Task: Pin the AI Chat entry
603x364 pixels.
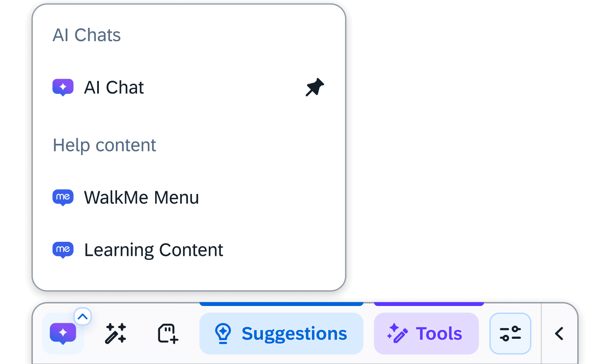Action: 315,87
